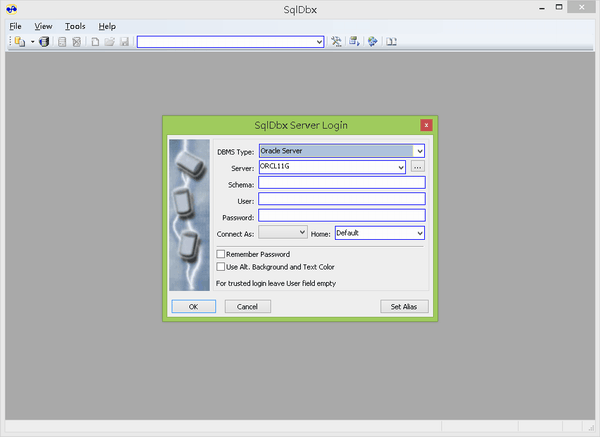600x437 pixels.
Task: Click the Set Alias button
Action: pos(404,306)
